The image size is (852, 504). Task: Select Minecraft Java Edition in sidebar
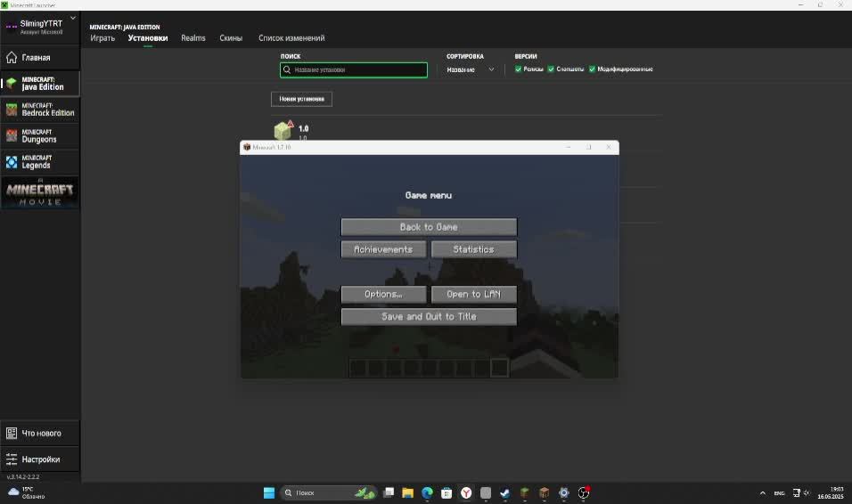point(40,83)
